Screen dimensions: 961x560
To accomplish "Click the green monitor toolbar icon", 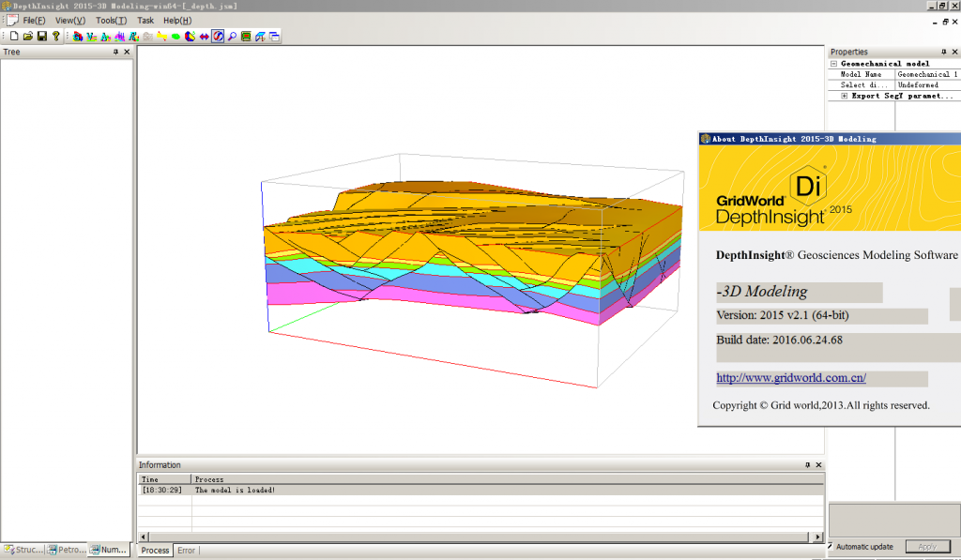I will [x=247, y=37].
